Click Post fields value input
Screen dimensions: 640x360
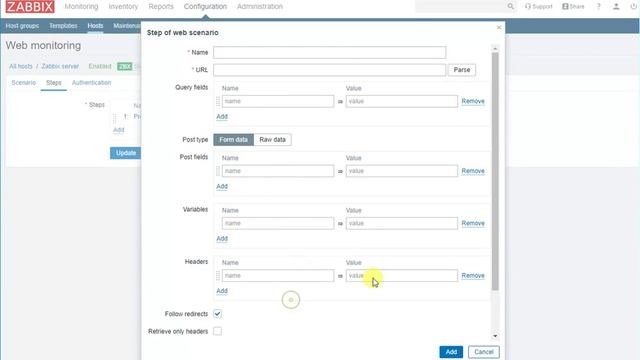pyautogui.click(x=402, y=171)
